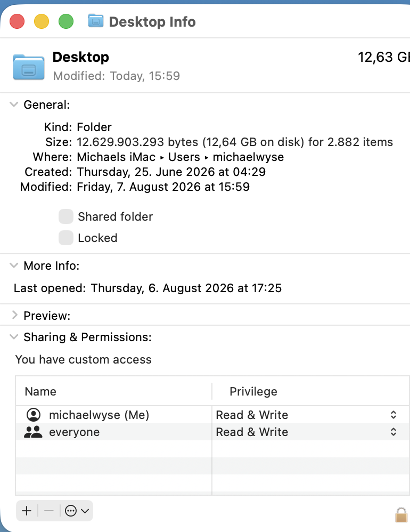410x532 pixels.
Task: Tick the Locked checkbox
Action: 65,238
